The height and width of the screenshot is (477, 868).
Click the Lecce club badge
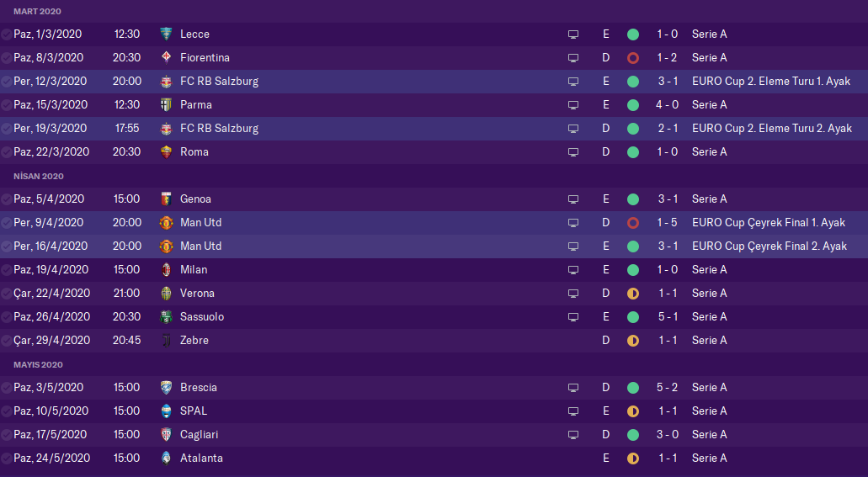(x=166, y=34)
